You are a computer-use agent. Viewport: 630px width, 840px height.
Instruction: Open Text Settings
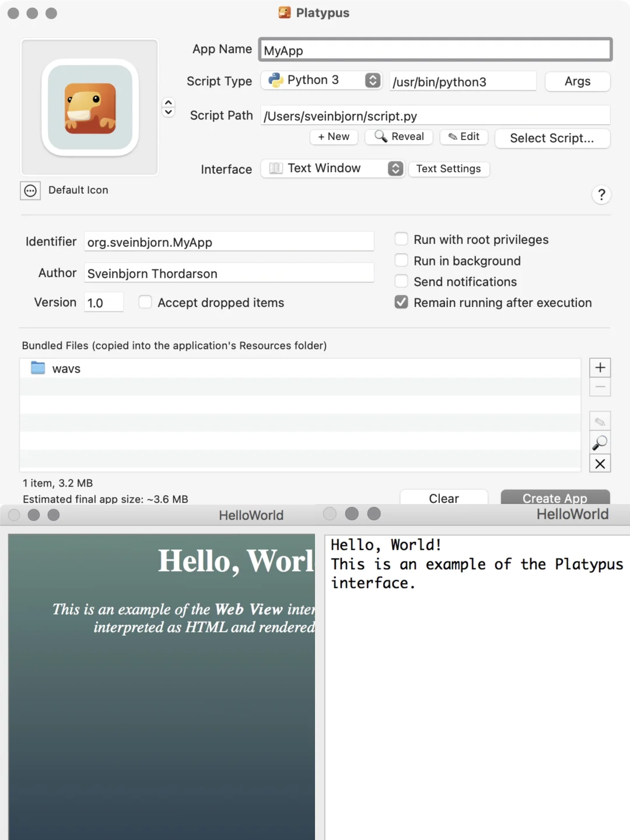coord(449,169)
